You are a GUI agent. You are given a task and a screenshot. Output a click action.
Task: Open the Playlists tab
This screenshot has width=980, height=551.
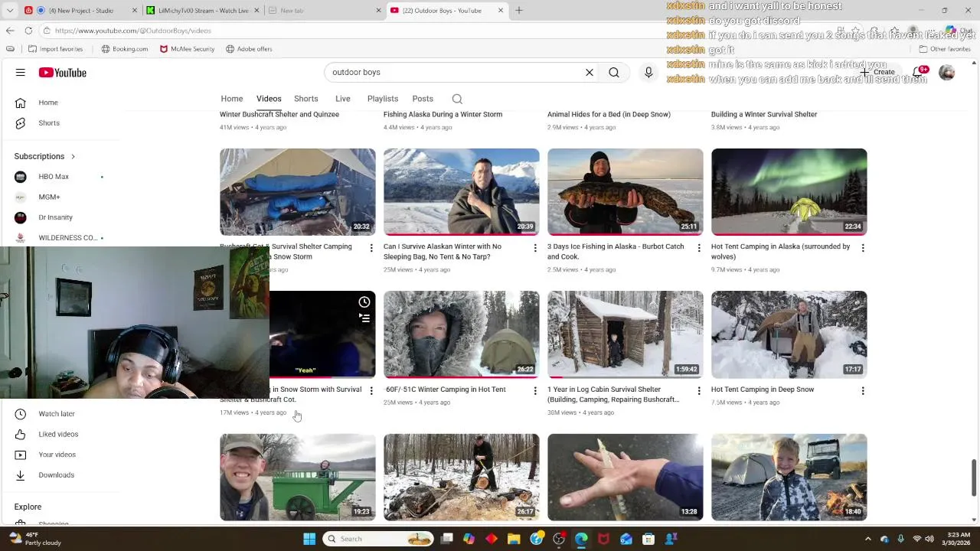point(383,99)
